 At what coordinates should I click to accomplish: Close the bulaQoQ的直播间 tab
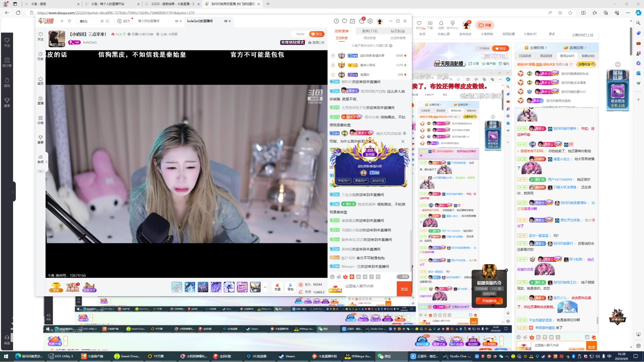pyautogui.click(x=230, y=21)
